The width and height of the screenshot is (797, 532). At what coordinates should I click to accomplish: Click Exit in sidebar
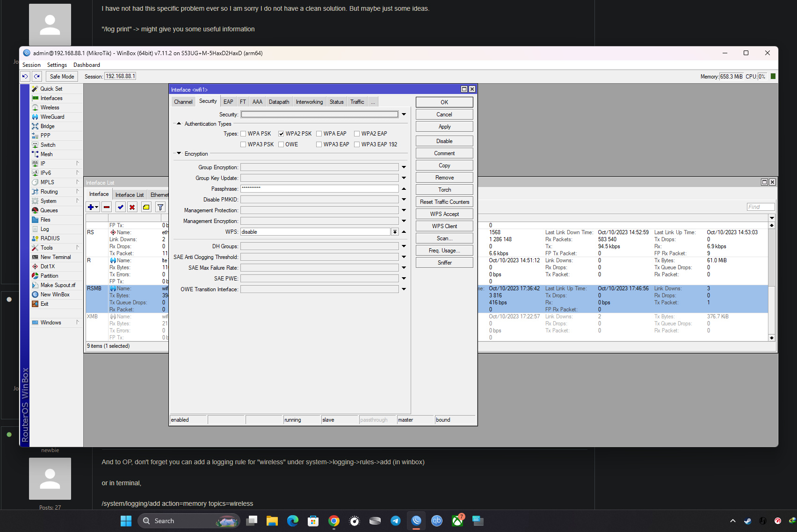44,304
